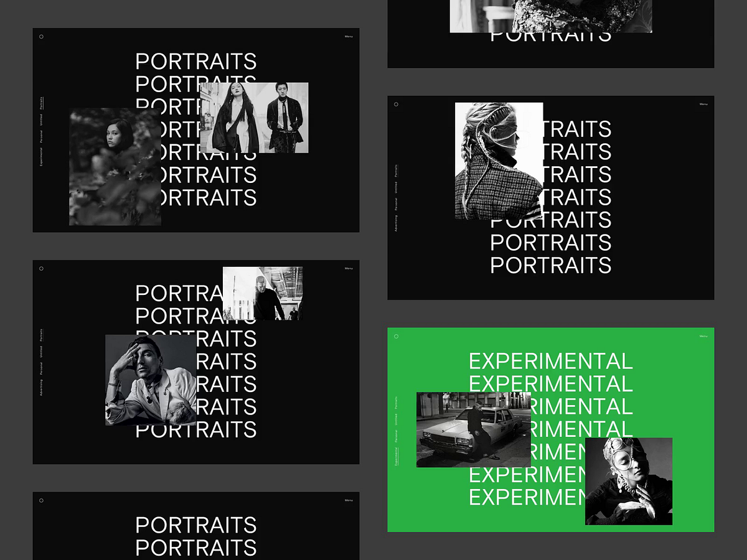The width and height of the screenshot is (747, 560).
Task: Open the Menu on the top-left Portraits screen
Action: pyautogui.click(x=349, y=36)
